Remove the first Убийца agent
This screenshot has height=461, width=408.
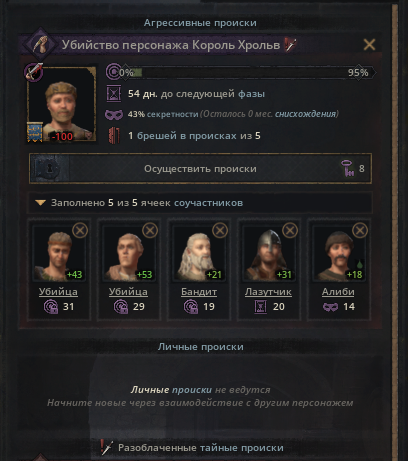pos(80,230)
